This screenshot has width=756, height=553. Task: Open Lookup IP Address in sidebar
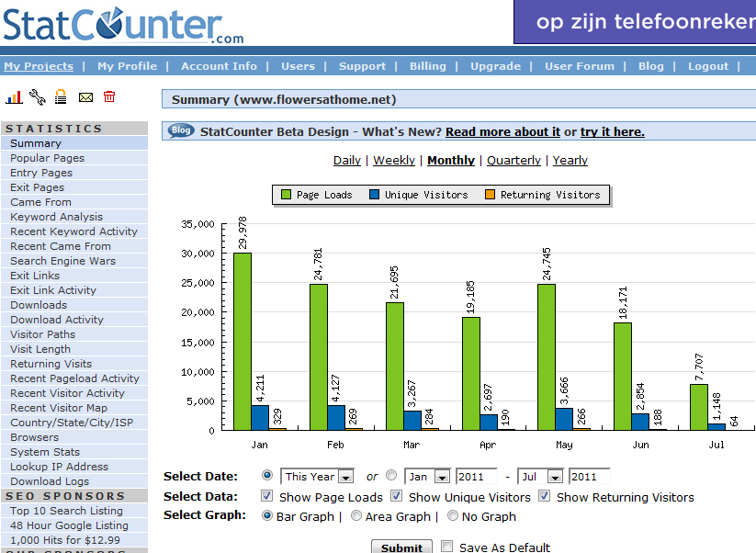click(x=74, y=467)
